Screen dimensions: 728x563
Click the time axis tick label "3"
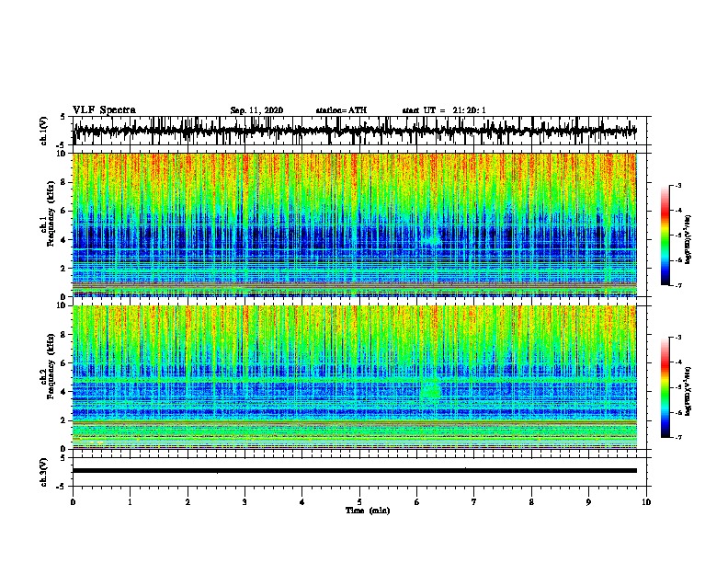pyautogui.click(x=245, y=502)
